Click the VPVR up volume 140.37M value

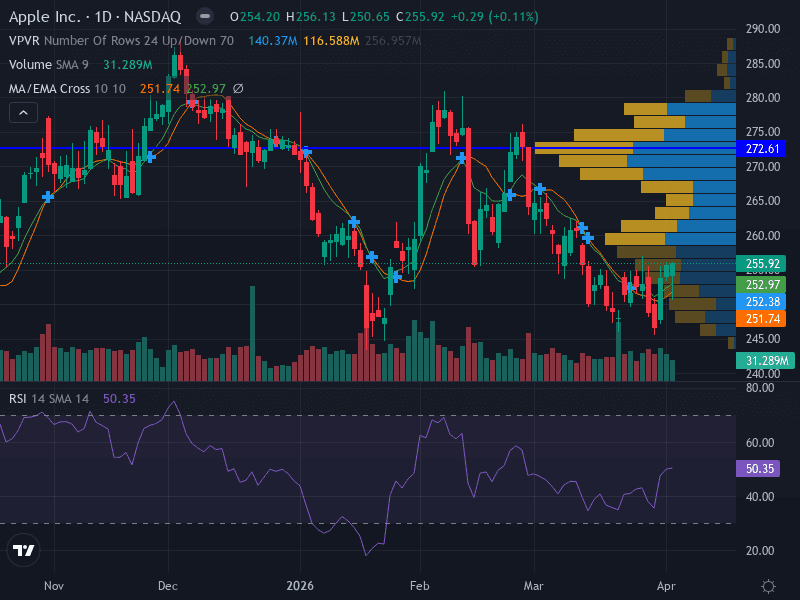click(273, 40)
